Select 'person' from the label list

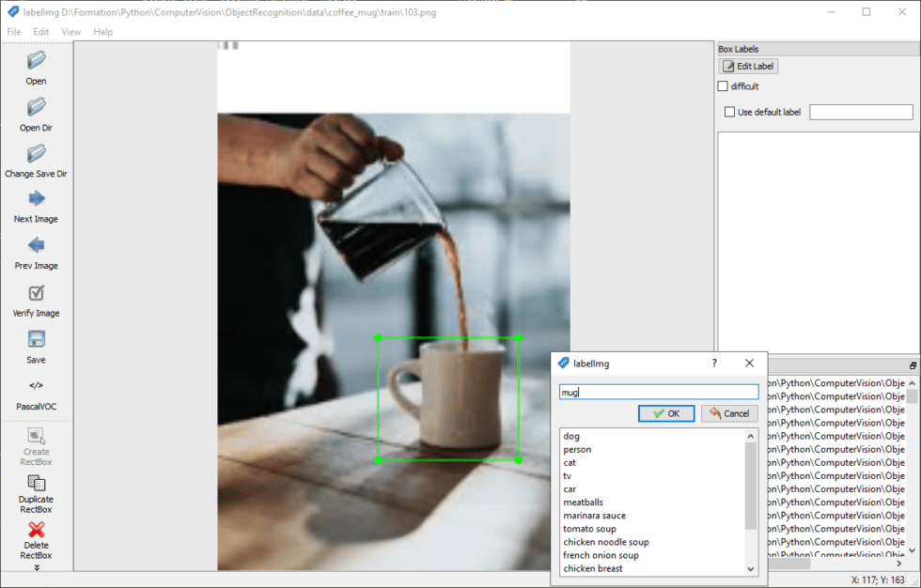pyautogui.click(x=577, y=450)
